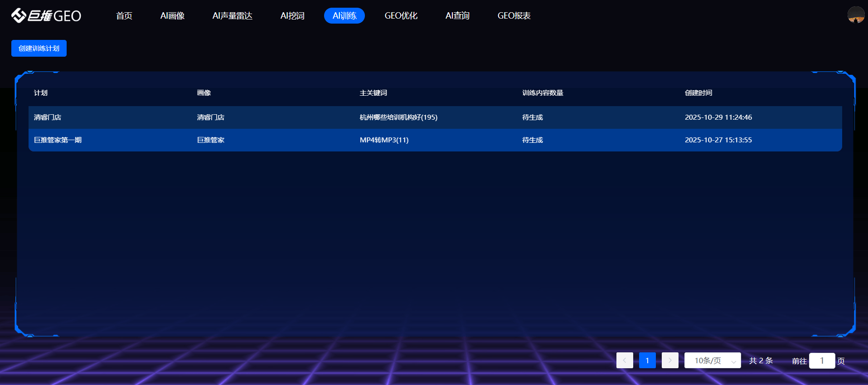This screenshot has height=385, width=868.
Task: Go to previous page arrow
Action: (625, 361)
